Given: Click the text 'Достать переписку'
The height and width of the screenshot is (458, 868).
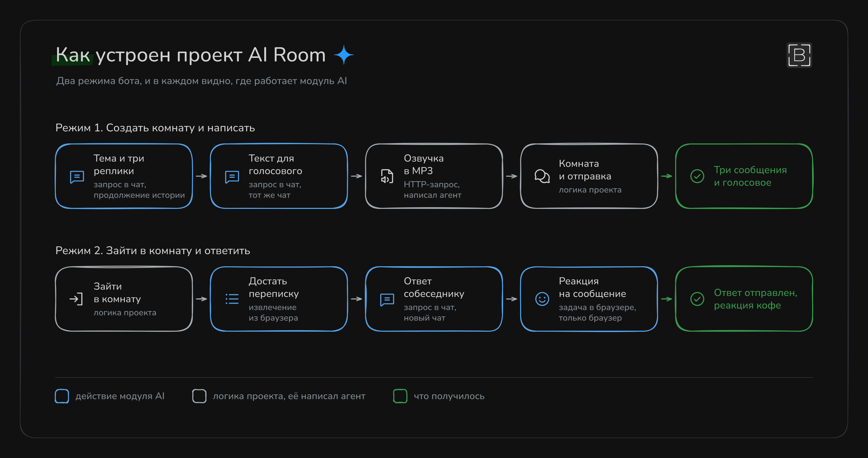Looking at the screenshot, I should click(274, 288).
